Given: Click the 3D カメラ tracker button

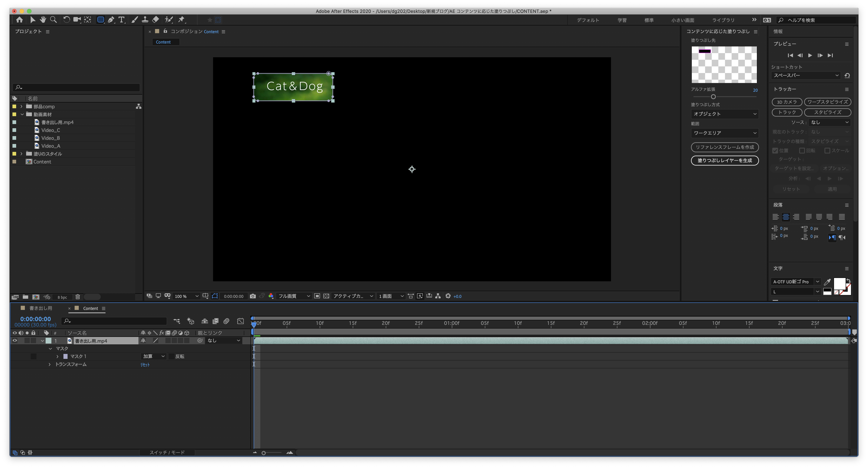Looking at the screenshot, I should pyautogui.click(x=787, y=102).
